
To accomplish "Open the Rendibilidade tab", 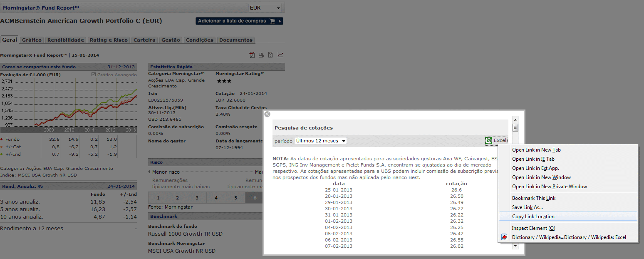I will [x=66, y=40].
